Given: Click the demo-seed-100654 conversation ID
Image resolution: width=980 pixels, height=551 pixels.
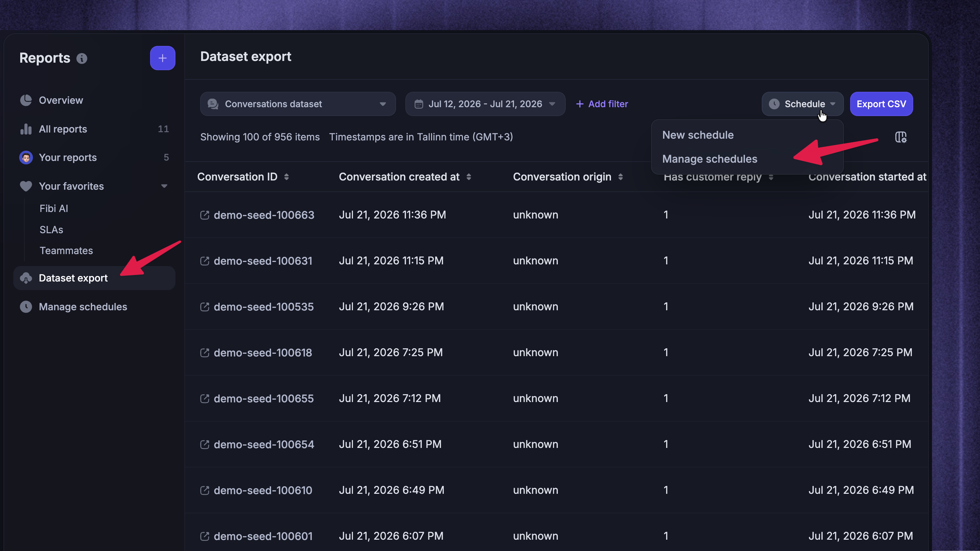Looking at the screenshot, I should tap(264, 444).
